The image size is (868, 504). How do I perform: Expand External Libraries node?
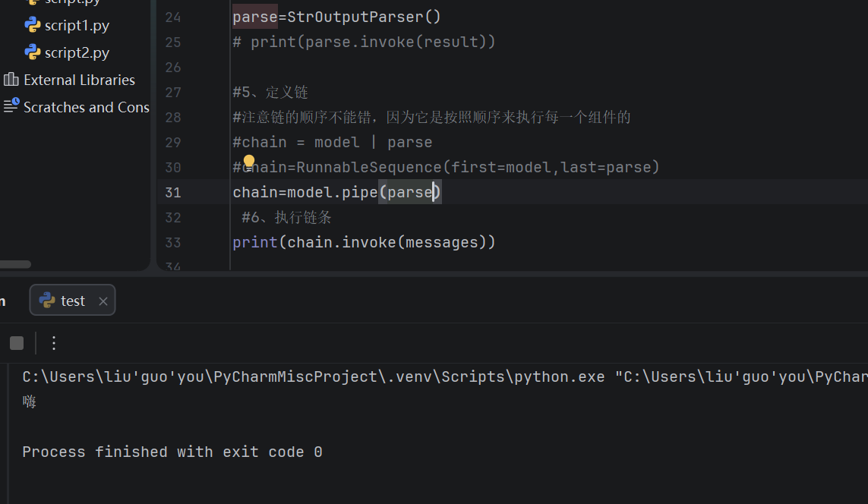[79, 80]
